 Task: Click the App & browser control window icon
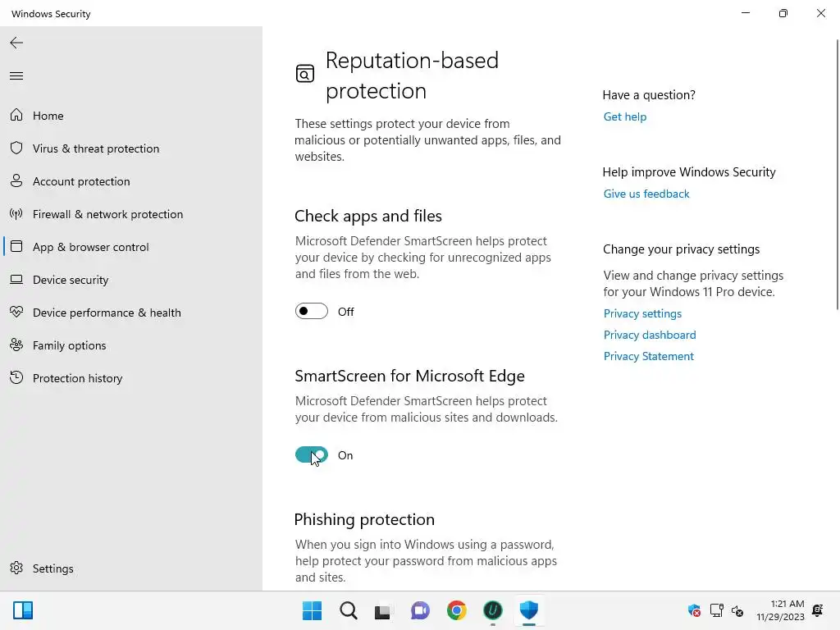point(16,246)
